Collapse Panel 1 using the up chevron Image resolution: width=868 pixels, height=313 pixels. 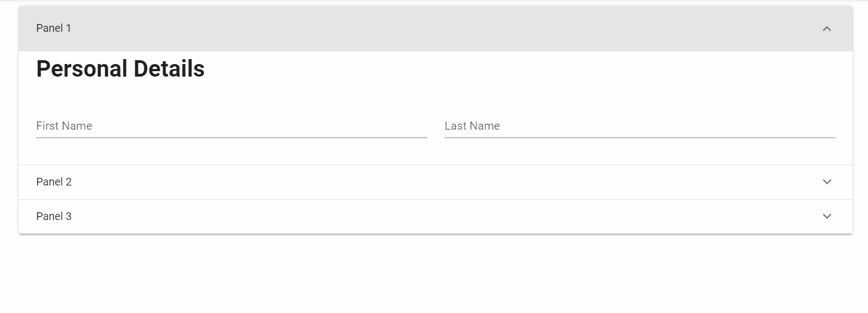click(x=826, y=28)
